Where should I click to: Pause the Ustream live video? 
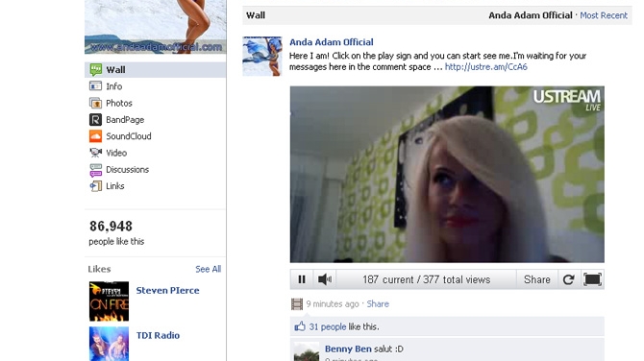[302, 279]
